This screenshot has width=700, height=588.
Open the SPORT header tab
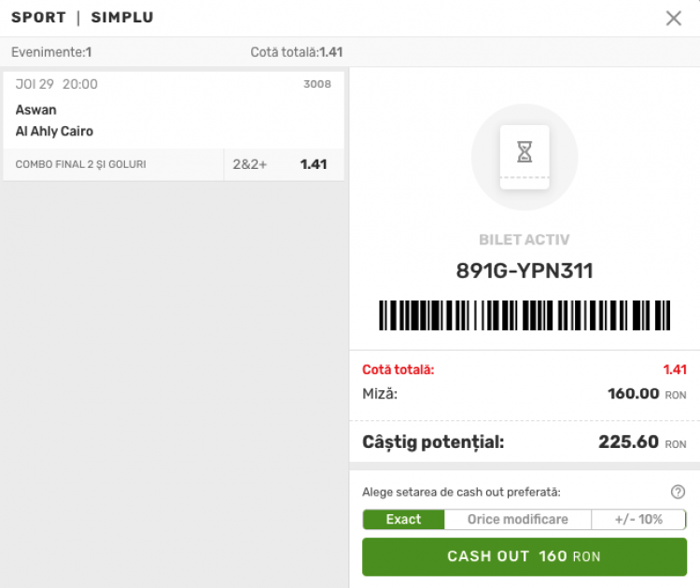38,18
